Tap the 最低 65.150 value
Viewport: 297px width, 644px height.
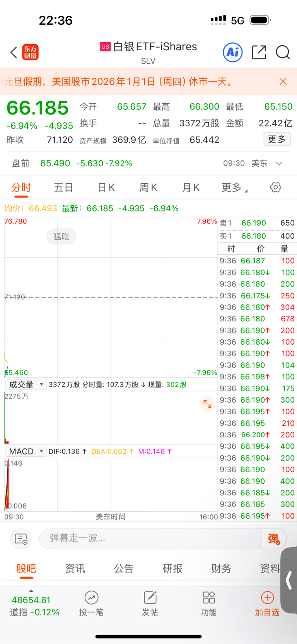click(x=278, y=107)
